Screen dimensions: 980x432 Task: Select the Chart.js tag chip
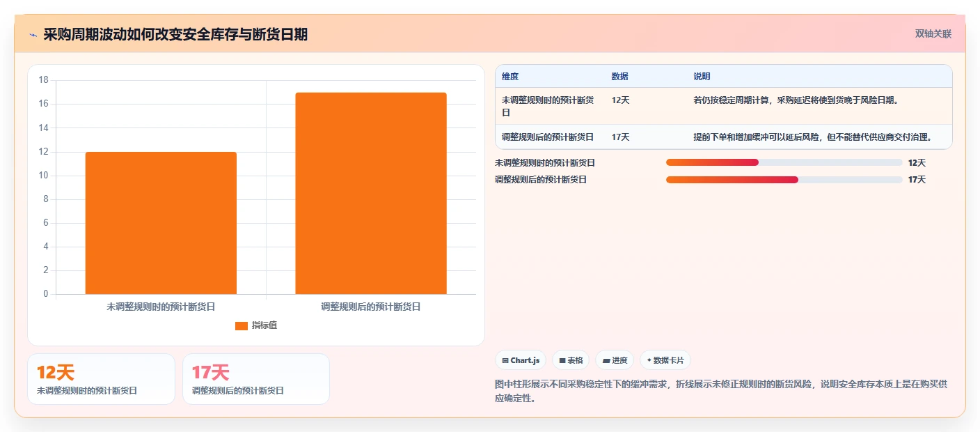point(521,360)
